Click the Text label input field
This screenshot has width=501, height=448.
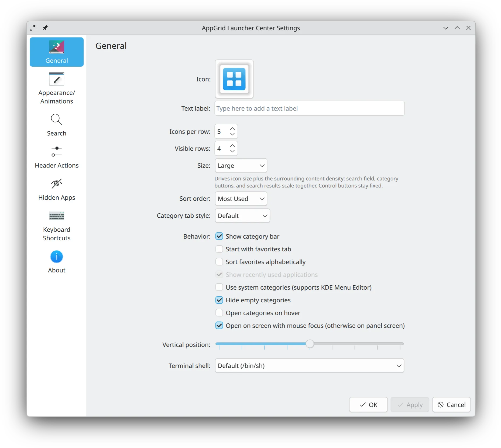click(x=310, y=108)
